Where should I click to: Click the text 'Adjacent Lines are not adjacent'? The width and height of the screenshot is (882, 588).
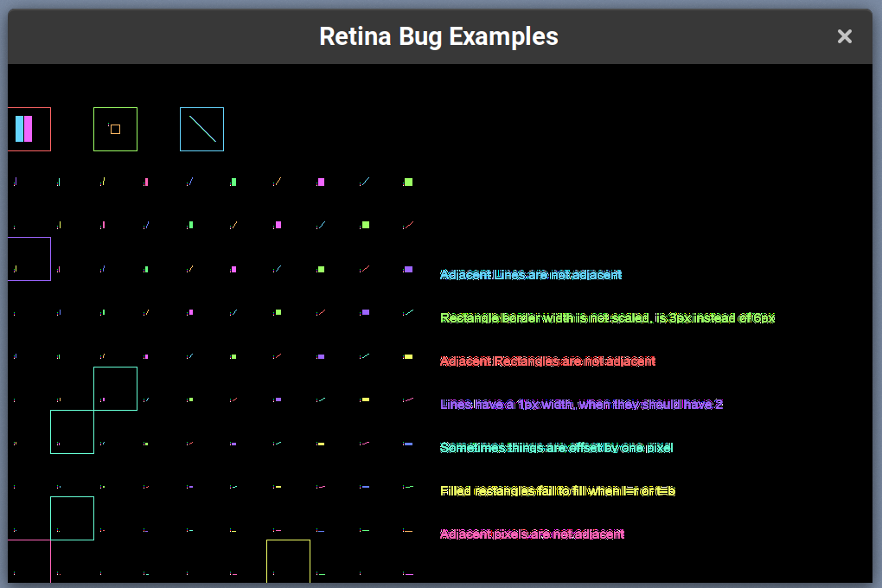click(529, 274)
